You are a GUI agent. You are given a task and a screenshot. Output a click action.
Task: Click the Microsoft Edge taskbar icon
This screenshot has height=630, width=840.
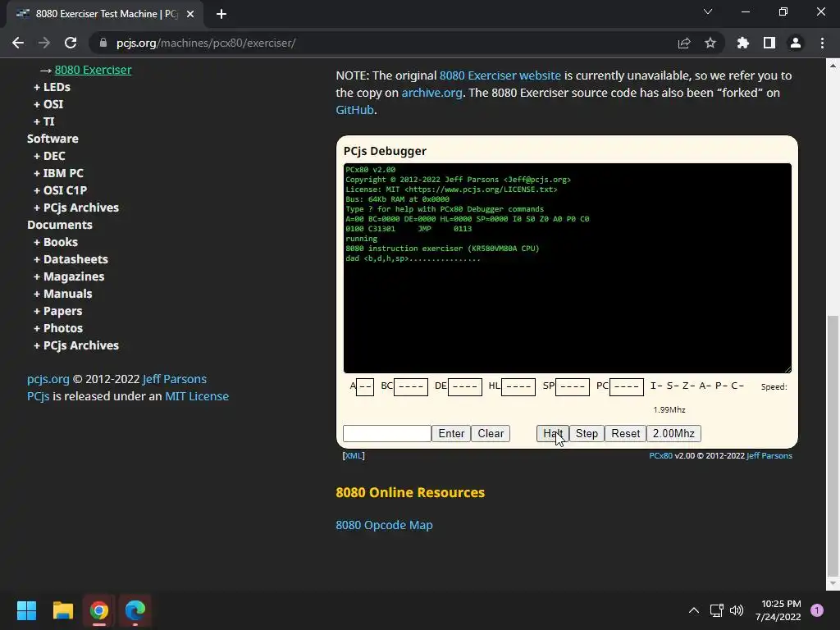click(x=135, y=610)
